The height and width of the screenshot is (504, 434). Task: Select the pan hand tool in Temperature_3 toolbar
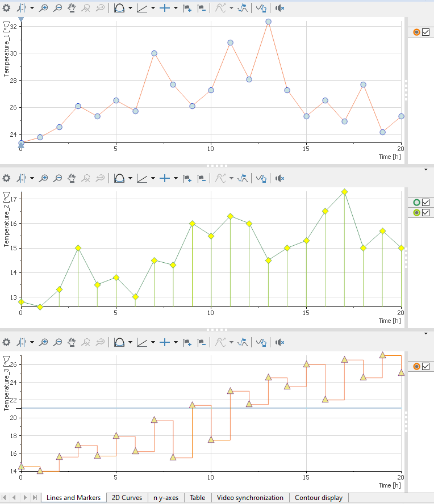[x=73, y=342]
